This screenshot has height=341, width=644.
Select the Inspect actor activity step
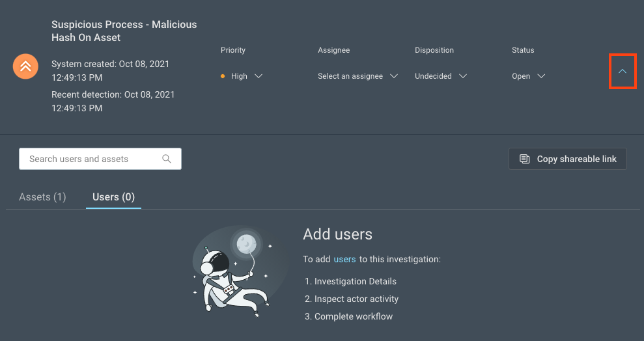(356, 299)
